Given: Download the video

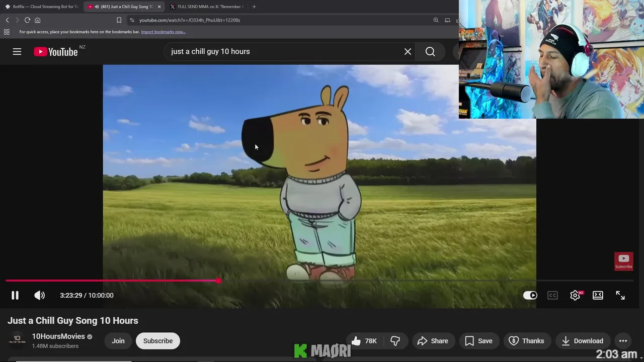Looking at the screenshot, I should (583, 340).
